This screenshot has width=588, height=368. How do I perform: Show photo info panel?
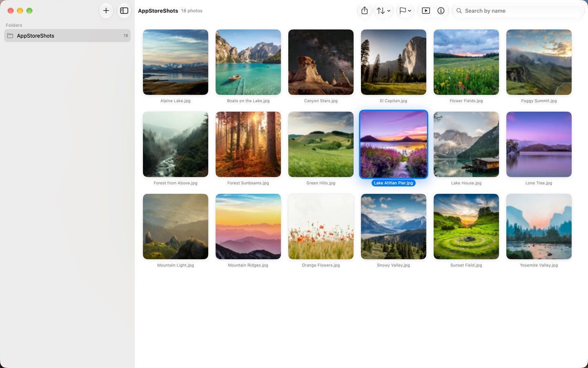coord(441,11)
